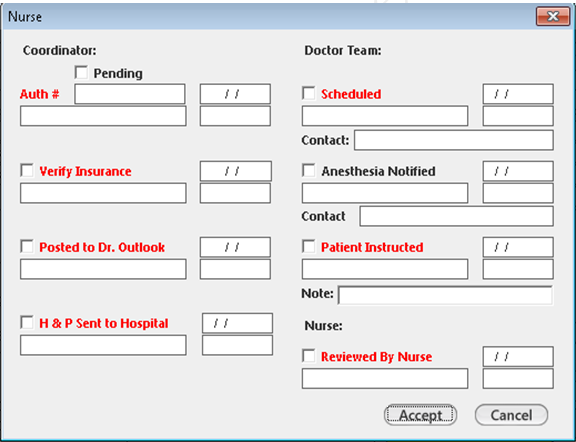Viewport: 576px width, 442px height.
Task: Tick the Reviewed By Nurse checkbox
Action: click(309, 356)
